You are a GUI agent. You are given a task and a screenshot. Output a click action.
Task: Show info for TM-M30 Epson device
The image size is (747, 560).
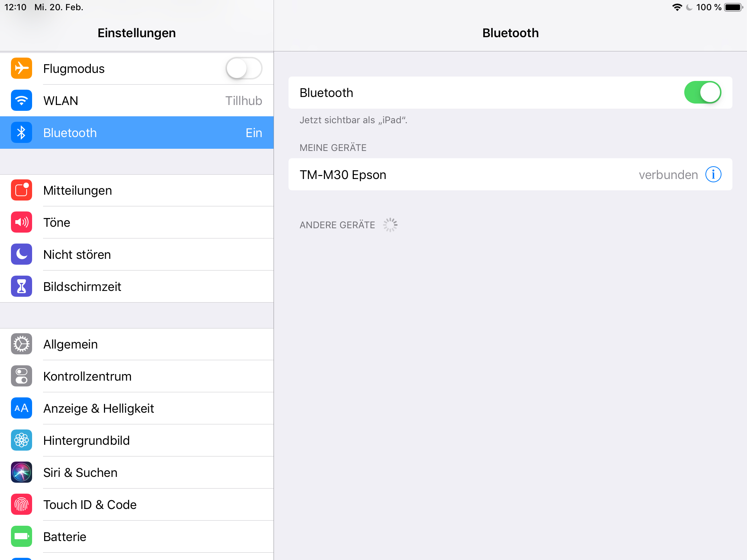[713, 174]
